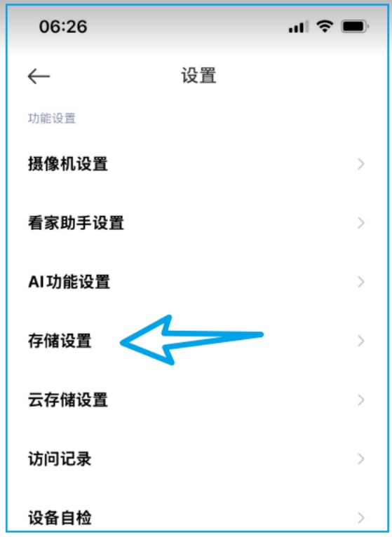Open 看家助手设置 menu entry

coord(196,223)
